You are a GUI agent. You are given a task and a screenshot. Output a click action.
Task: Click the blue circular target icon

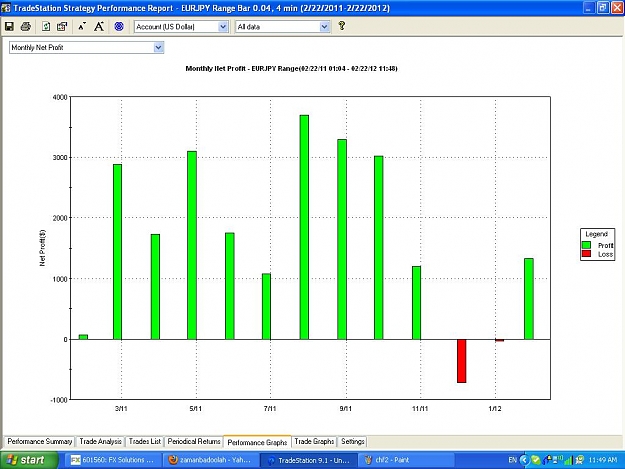click(119, 27)
